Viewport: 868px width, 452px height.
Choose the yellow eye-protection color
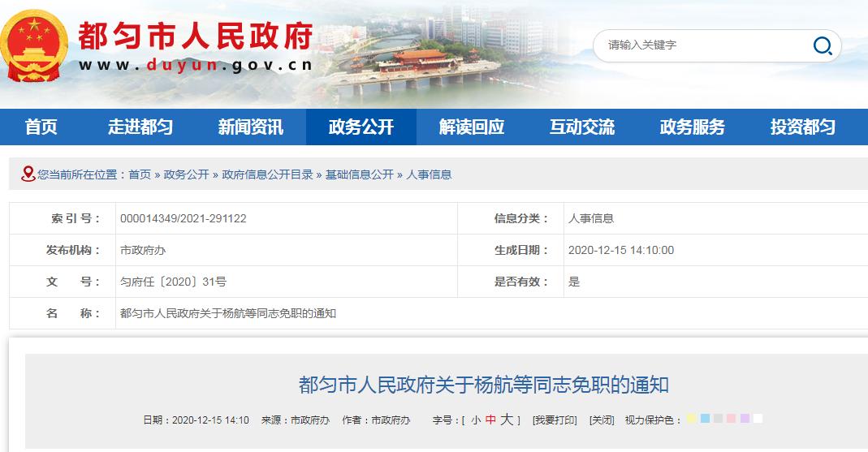pyautogui.click(x=692, y=418)
